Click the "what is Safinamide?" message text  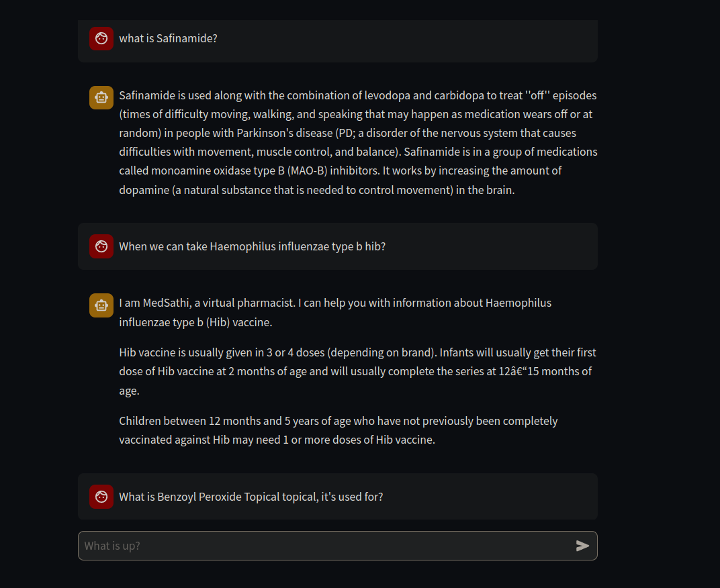pyautogui.click(x=168, y=38)
